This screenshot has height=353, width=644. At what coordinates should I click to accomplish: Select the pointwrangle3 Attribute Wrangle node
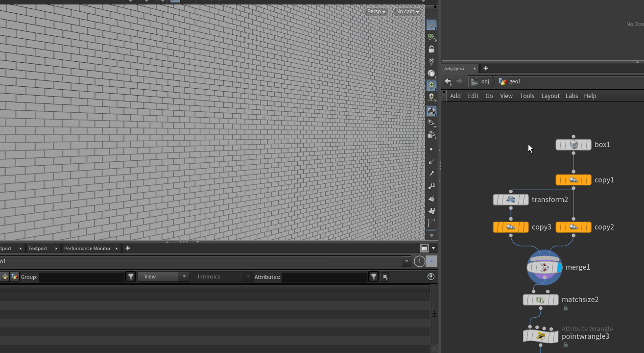pos(541,336)
